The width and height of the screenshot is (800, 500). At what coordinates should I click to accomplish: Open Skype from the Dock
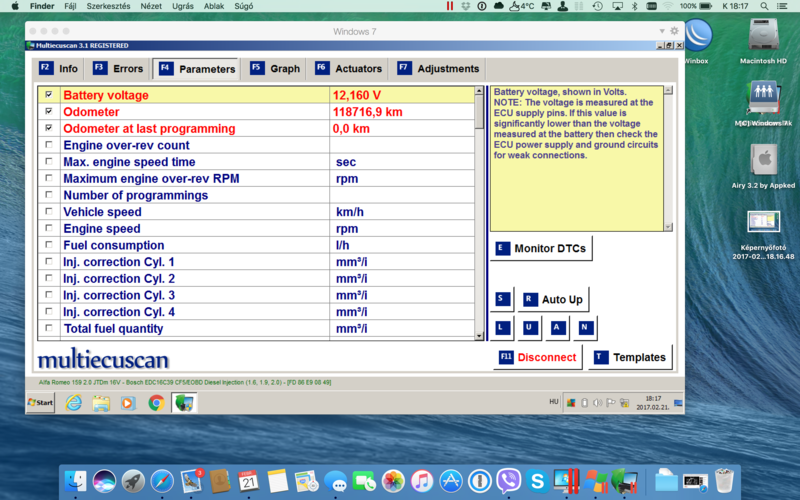click(537, 481)
